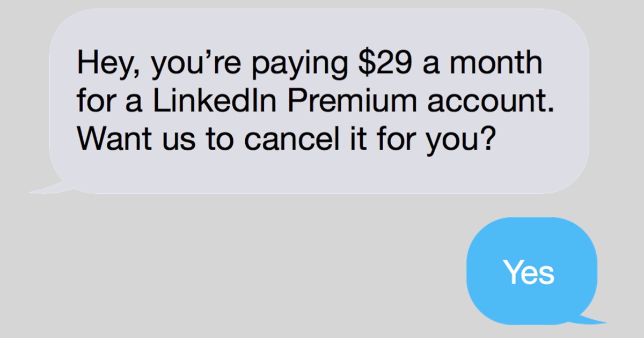The image size is (644, 338).
Task: Click the question mark ending the message
Action: (485, 140)
